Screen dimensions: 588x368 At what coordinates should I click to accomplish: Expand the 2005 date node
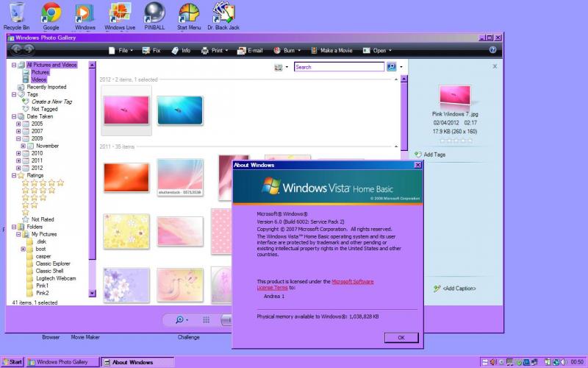tap(18, 124)
